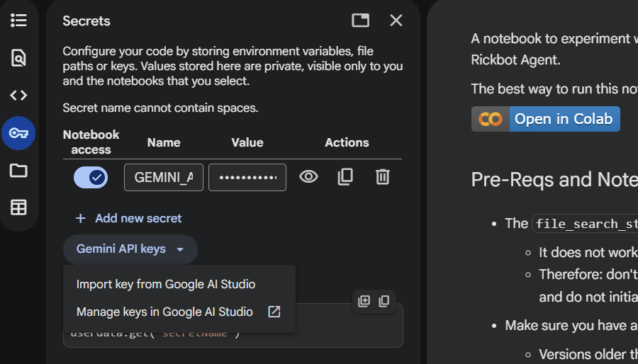Edit the secret Name field GEMINI_A
Viewport: 638px width, 364px height.
(164, 178)
